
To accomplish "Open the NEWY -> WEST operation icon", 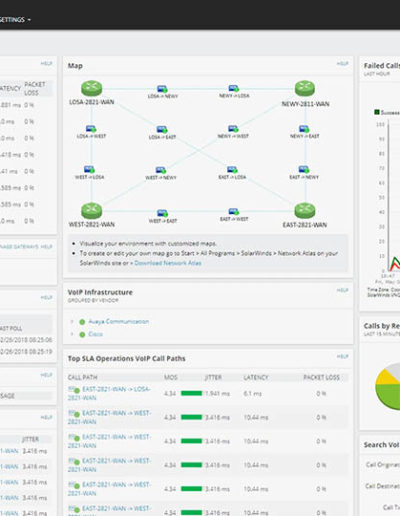I will coord(233,129).
